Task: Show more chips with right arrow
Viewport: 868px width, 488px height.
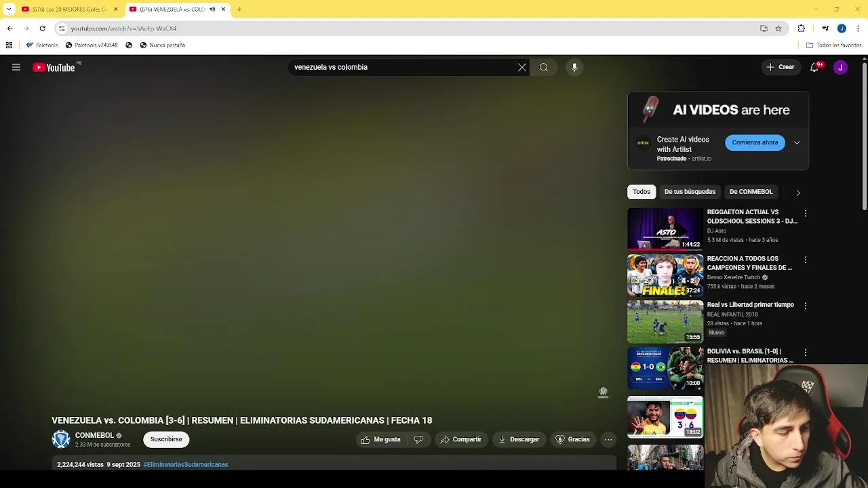Action: pyautogui.click(x=798, y=192)
